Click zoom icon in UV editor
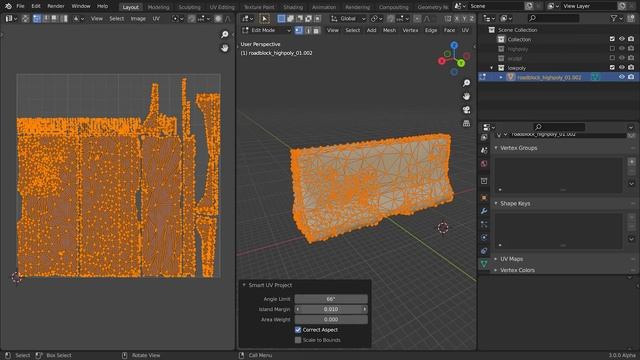Viewport: 640px width, 360px height. 224,35
